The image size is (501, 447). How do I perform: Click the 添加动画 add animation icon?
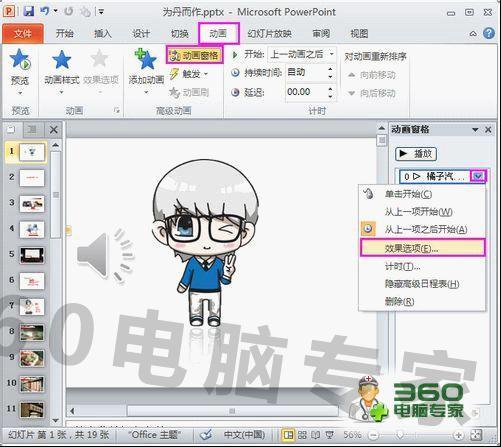tap(146, 59)
